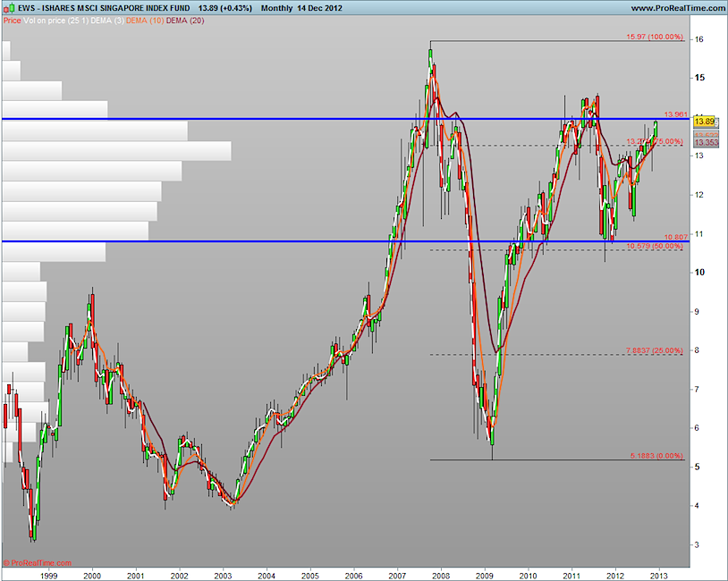Click the 15.97 (100.00%) Fibonacci label

[x=655, y=37]
